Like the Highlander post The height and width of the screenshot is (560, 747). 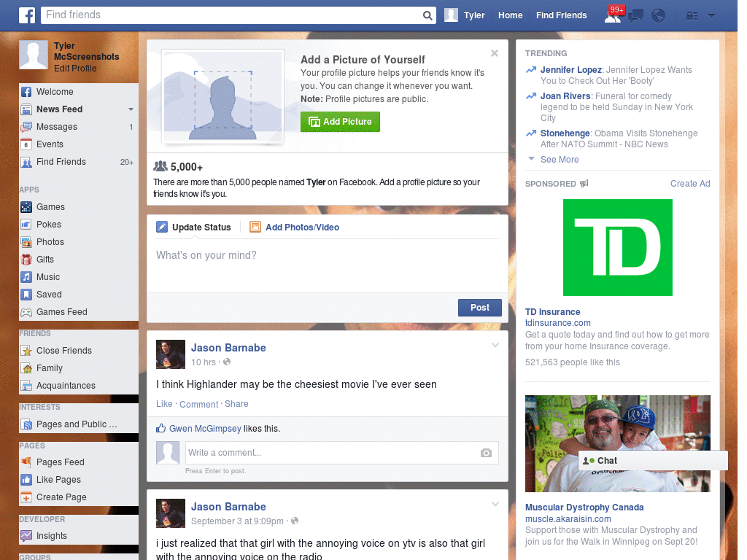coord(164,404)
